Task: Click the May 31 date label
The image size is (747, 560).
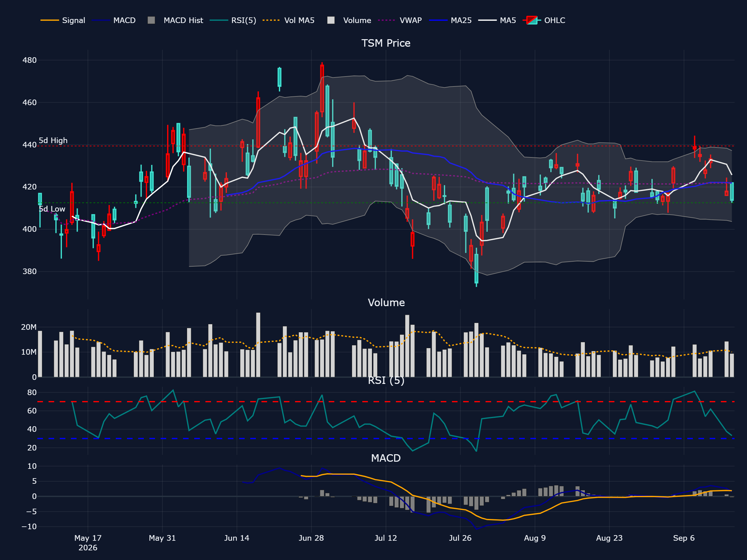Action: coord(162,538)
